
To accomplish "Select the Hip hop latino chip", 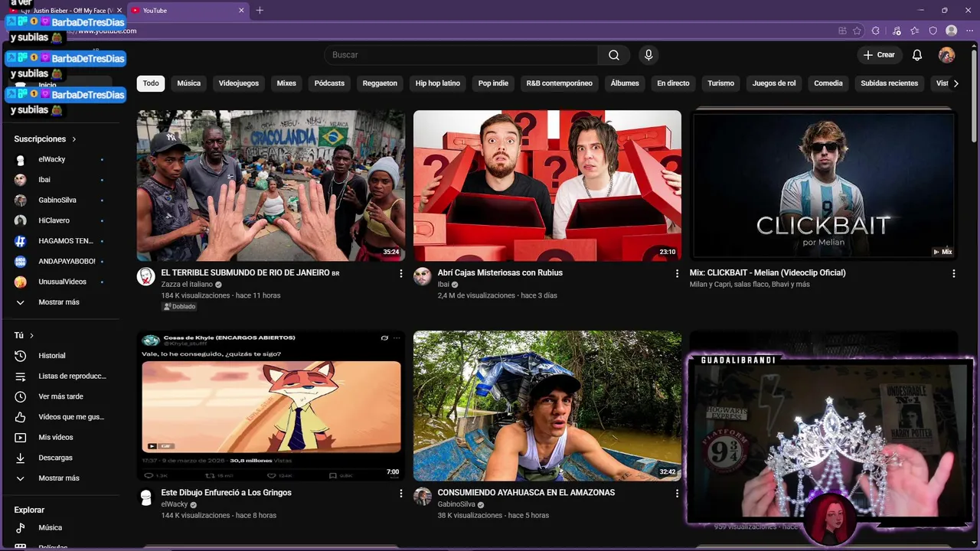I will click(x=438, y=83).
